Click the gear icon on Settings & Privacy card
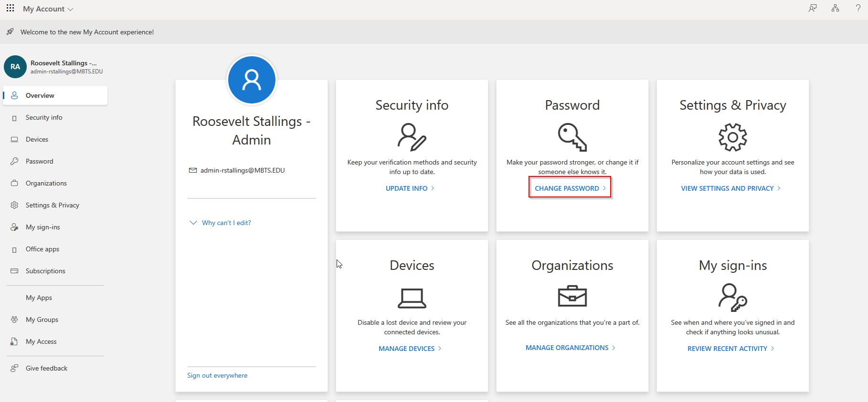Screen dimensions: 868x402 coord(732,137)
